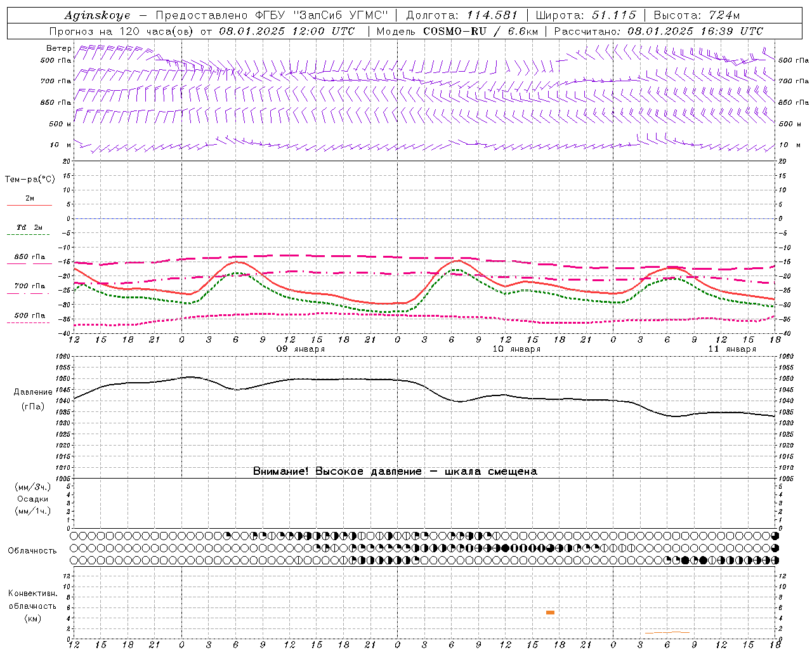Image resolution: width=812 pixels, height=650 pixels.
Task: Click the provider text ФГБУ "ЗапСиб УГМС"
Action: [x=320, y=15]
